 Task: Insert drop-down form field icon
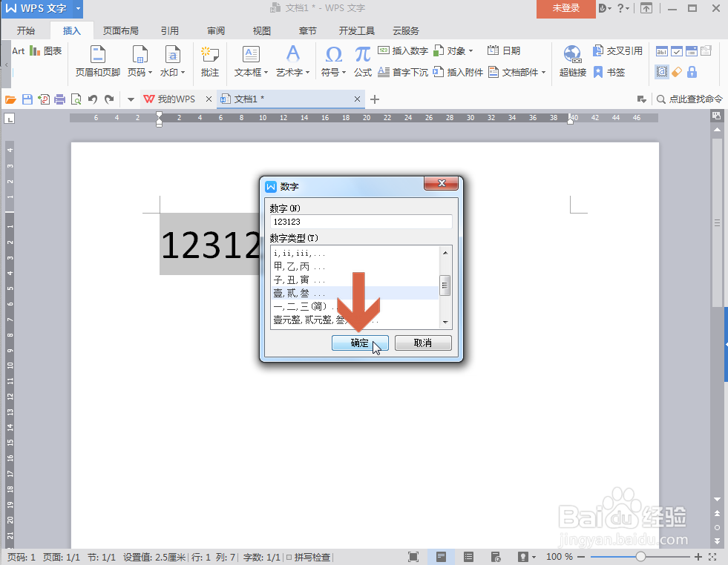(692, 51)
